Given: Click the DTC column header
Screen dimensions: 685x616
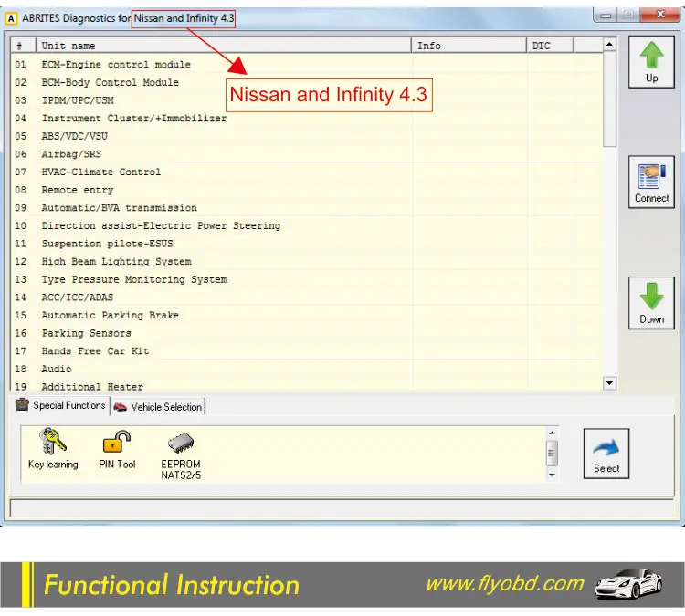Looking at the screenshot, I should 550,46.
